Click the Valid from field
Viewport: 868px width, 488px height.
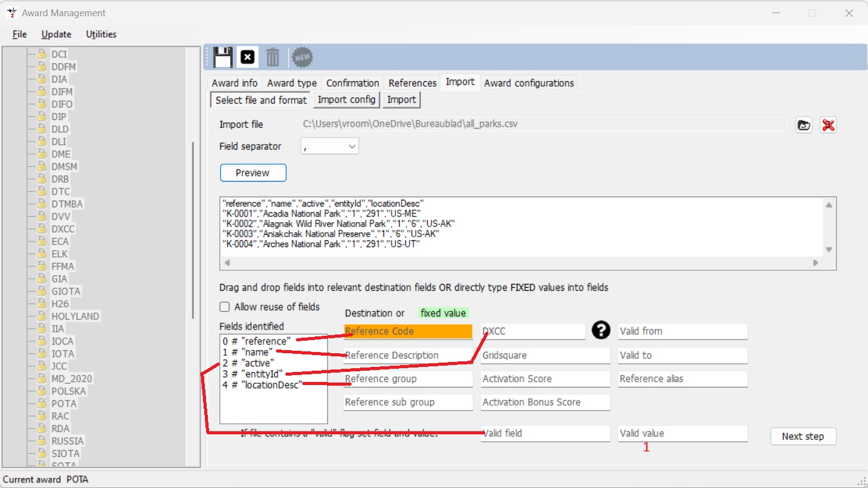coord(683,331)
